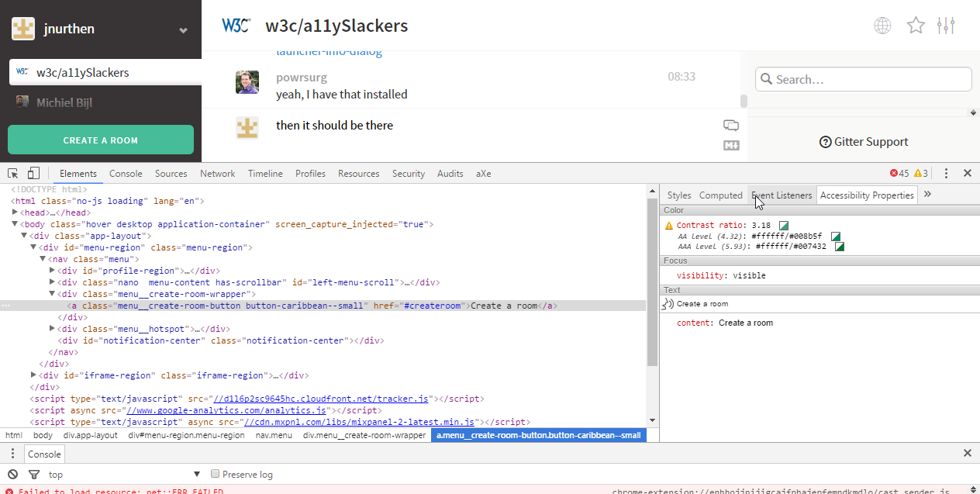The image size is (980, 494).
Task: Favorite the room with the star icon
Action: coord(916,26)
